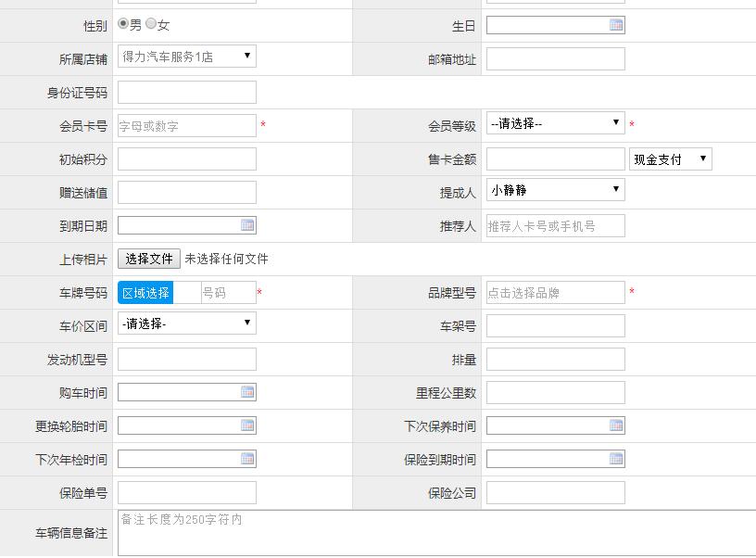Open the calendar picker for 到期日期
The width and height of the screenshot is (756, 558).
click(x=247, y=225)
